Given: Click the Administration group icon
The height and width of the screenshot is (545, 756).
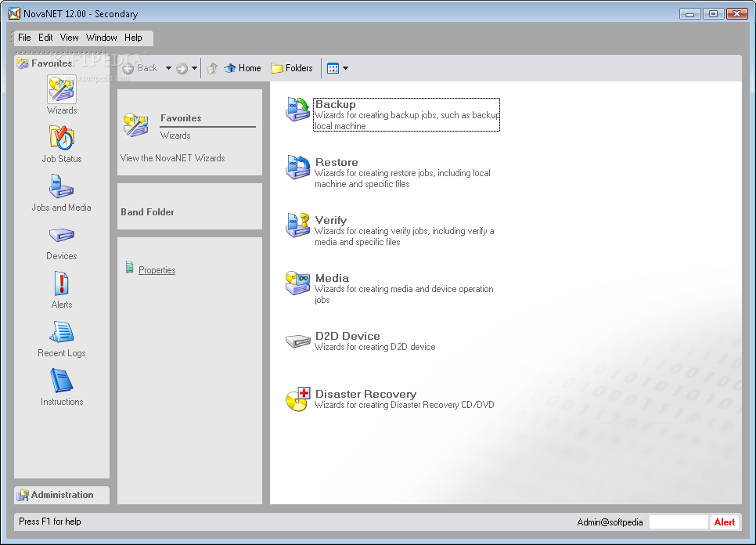Looking at the screenshot, I should click(22, 495).
